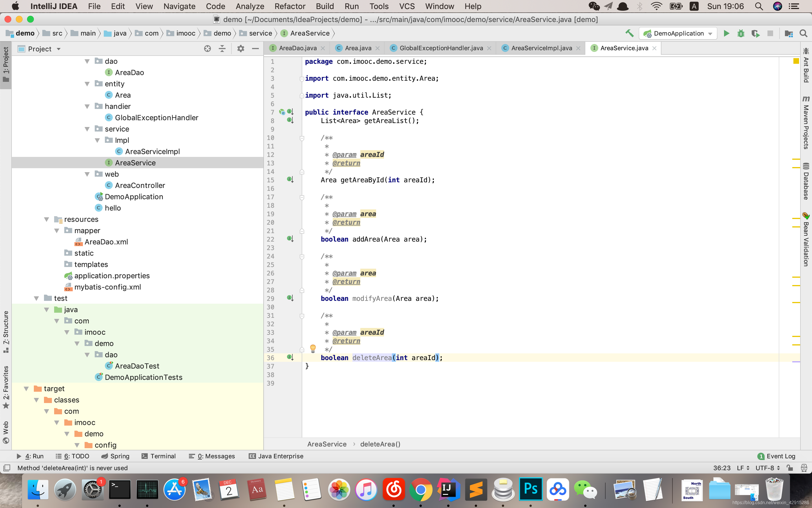Open the UTF-8 encoding selector
The image size is (812, 508).
(767, 468)
